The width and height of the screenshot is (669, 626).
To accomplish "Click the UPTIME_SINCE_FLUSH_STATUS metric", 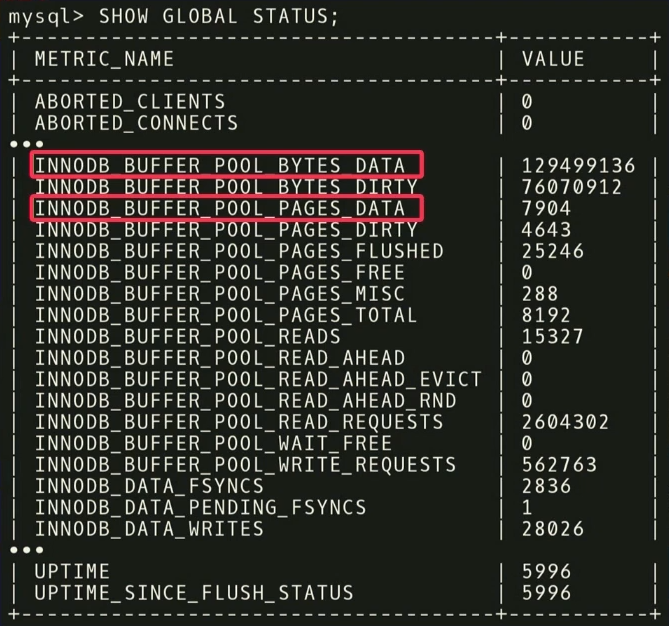I will click(194, 593).
